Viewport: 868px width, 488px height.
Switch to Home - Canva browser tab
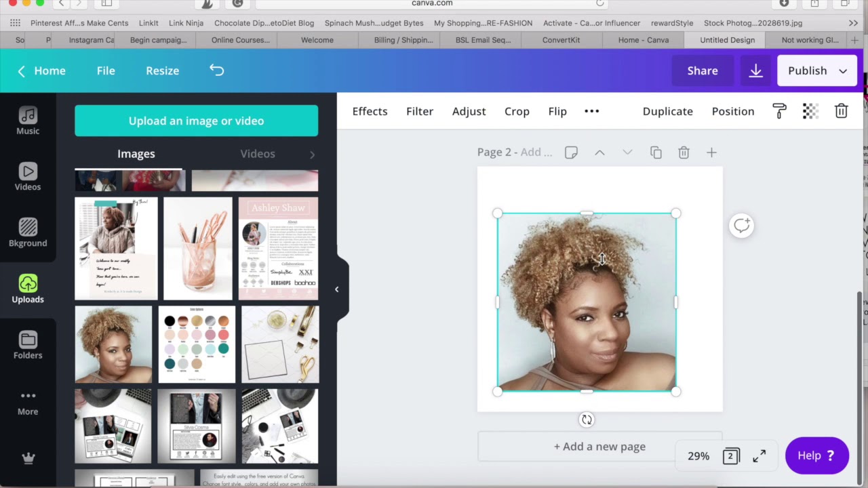point(644,40)
